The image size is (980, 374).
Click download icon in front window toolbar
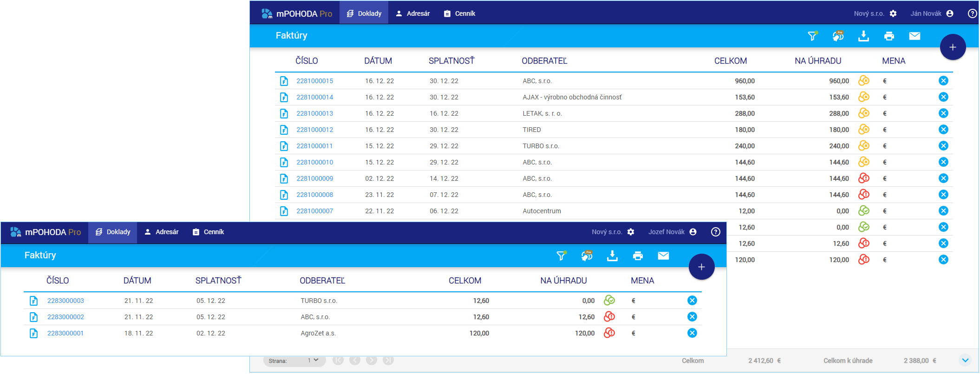[612, 256]
